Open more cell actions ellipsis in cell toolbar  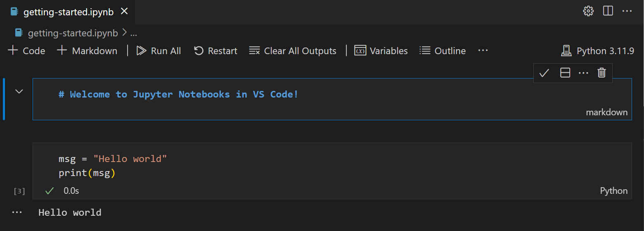coord(583,73)
